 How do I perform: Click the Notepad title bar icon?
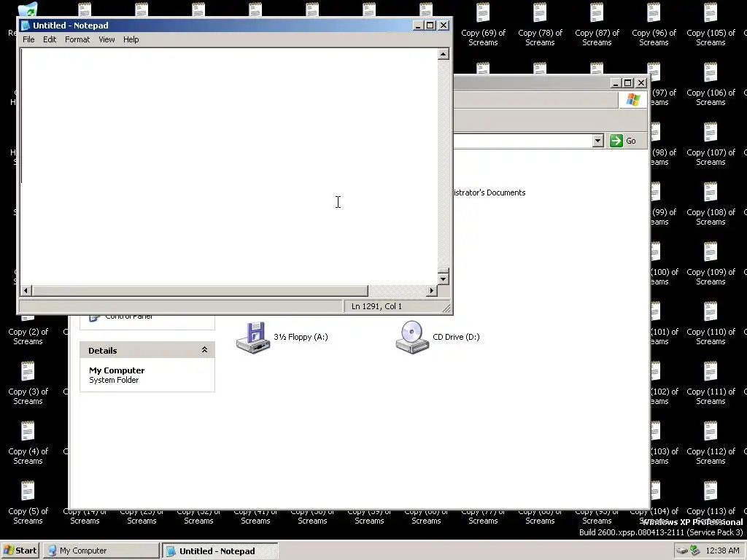tap(26, 26)
